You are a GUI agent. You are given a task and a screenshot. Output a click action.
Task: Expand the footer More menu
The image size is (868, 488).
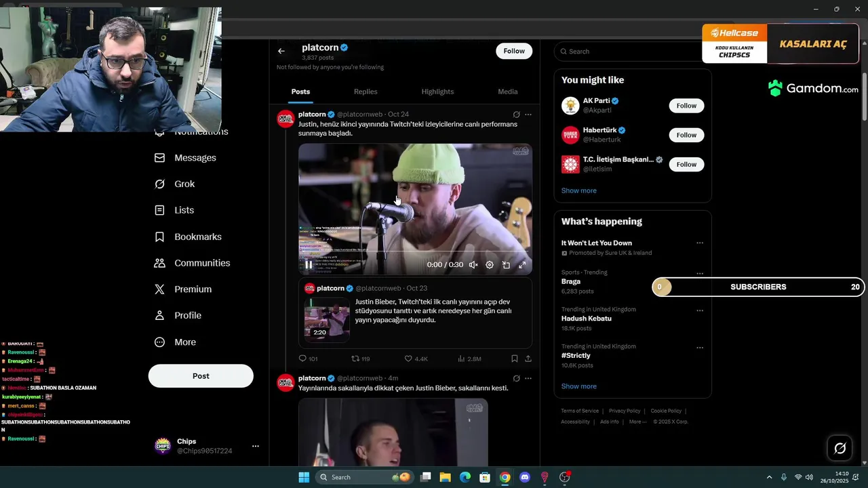(x=637, y=422)
